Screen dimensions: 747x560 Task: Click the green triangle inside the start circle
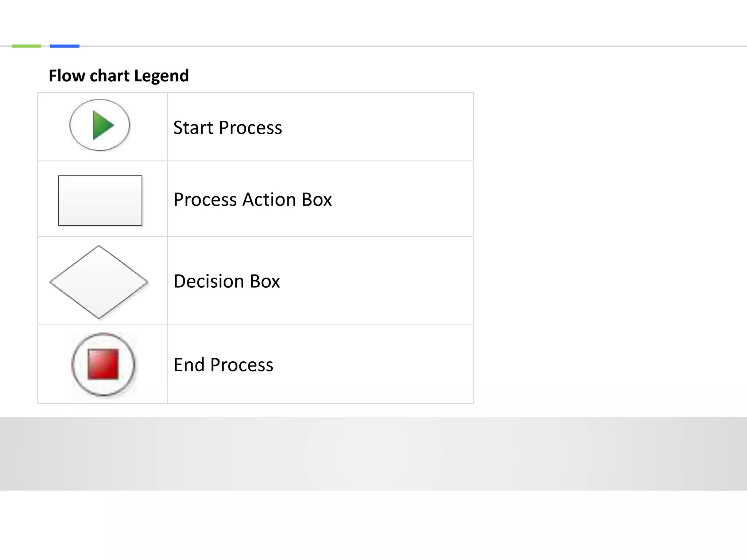(x=103, y=125)
